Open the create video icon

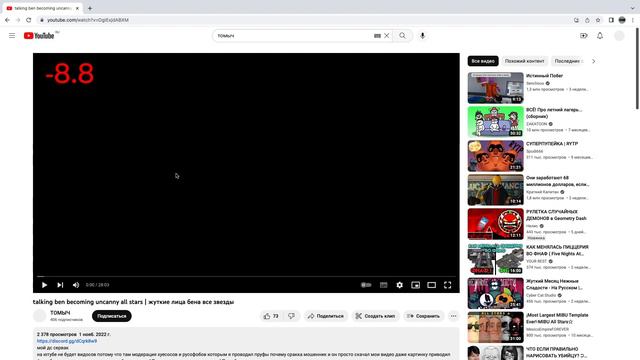click(x=584, y=36)
